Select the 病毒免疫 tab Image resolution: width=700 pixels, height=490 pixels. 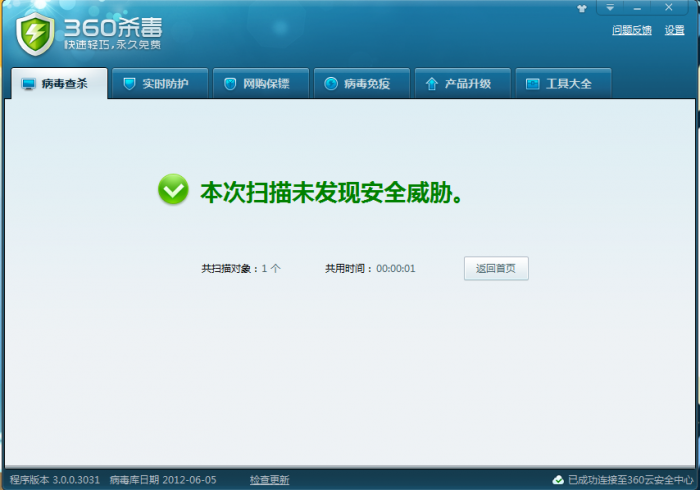pos(362,83)
